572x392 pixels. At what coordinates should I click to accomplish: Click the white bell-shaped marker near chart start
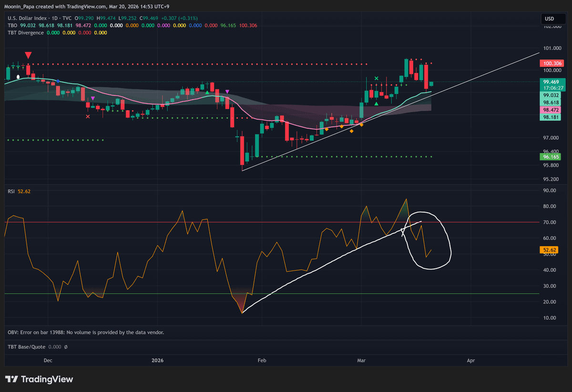(18, 76)
